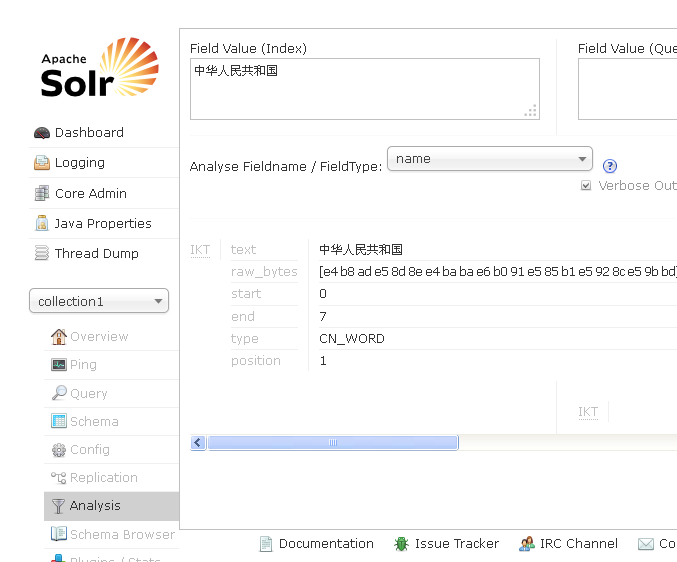Click the Java Properties jar icon
This screenshot has height=562, width=677.
click(42, 223)
